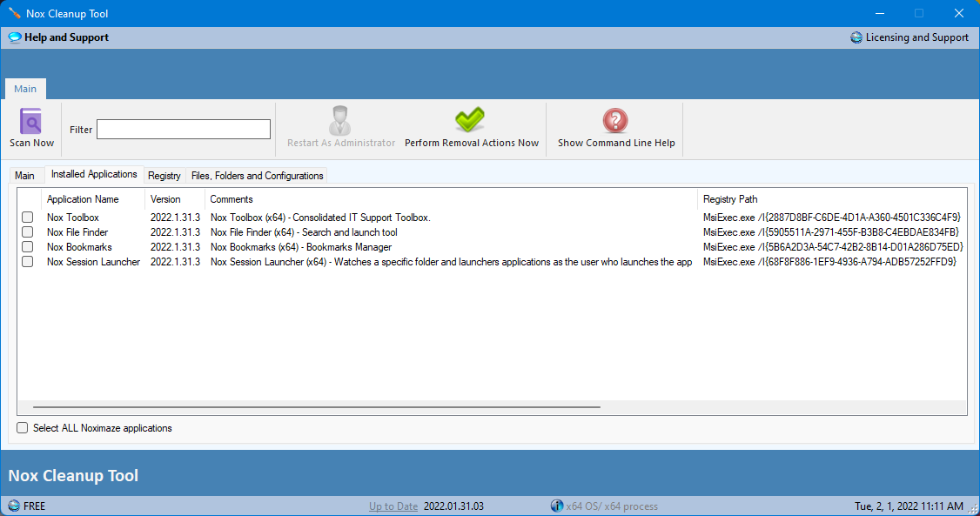Close the Nox Cleanup Tool window
Screen dimensions: 980x516
[959, 13]
